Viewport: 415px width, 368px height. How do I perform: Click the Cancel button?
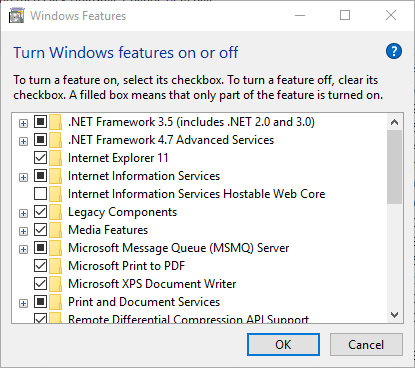[366, 345]
